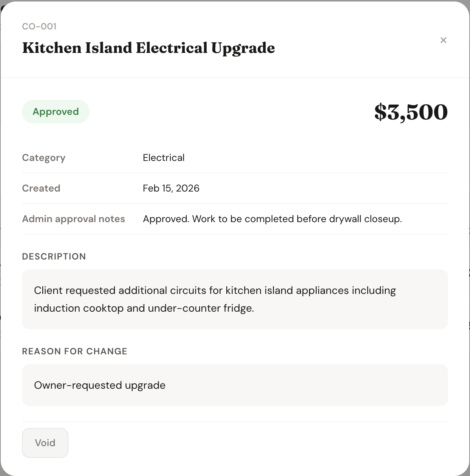
Task: Click the Created field label
Action: [x=41, y=189]
